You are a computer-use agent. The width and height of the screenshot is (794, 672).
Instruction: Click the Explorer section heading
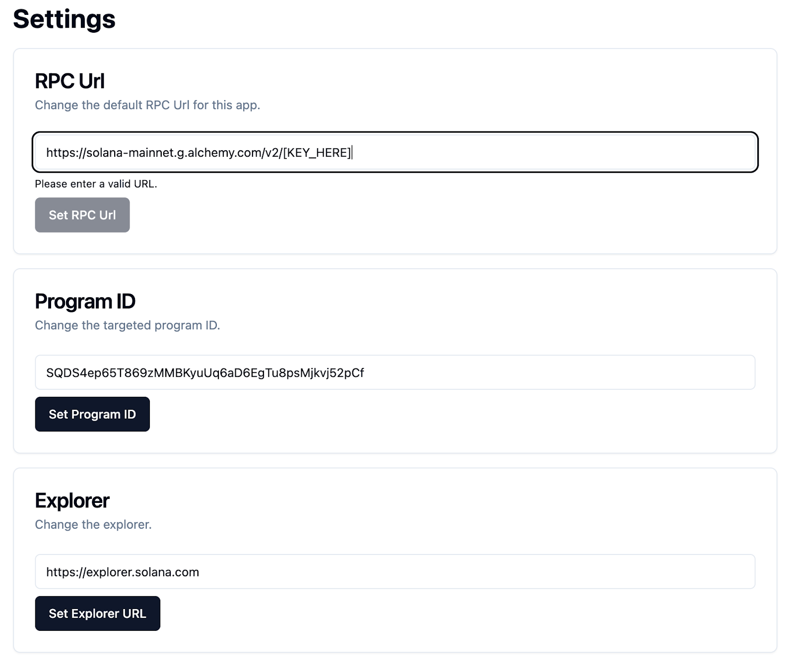click(72, 501)
